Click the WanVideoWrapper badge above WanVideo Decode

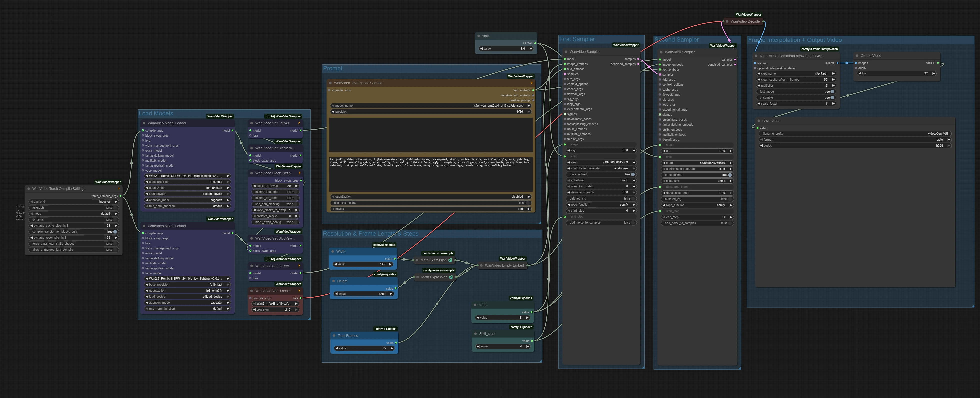[748, 15]
